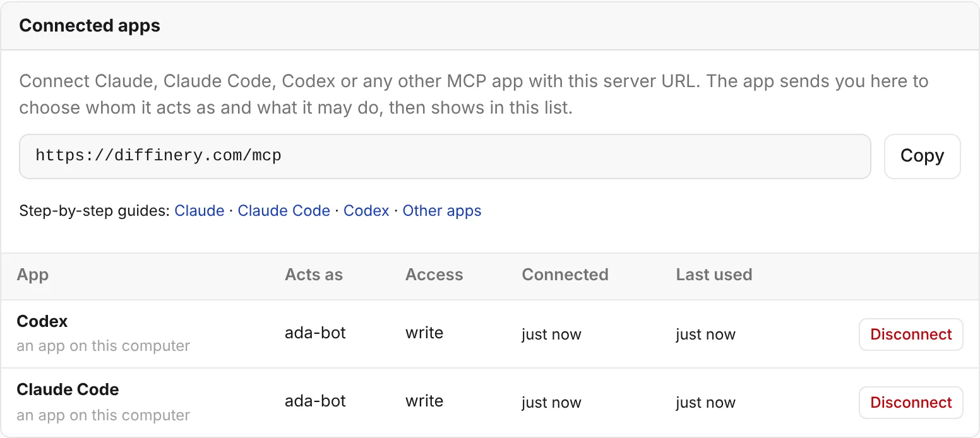The width and height of the screenshot is (980, 438).
Task: Open the Claude Code guide link
Action: (x=284, y=211)
